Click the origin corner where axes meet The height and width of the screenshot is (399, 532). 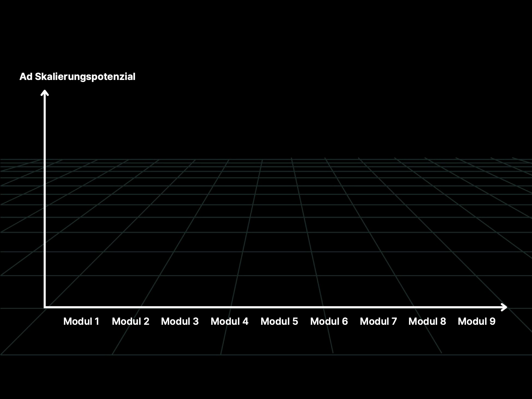[45, 307]
